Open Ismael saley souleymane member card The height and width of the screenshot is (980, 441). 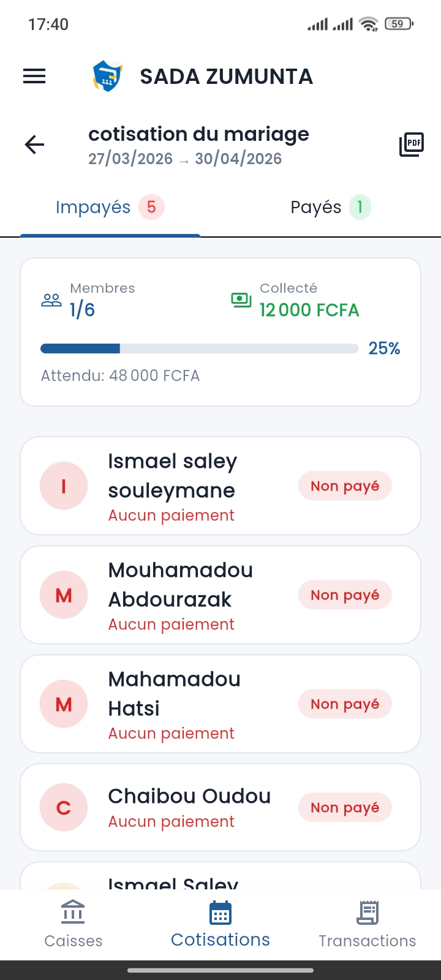tap(184, 486)
